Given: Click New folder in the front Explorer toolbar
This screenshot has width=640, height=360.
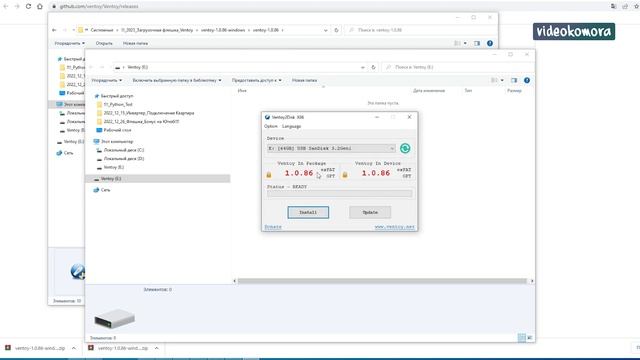Looking at the screenshot, I should pos(304,80).
